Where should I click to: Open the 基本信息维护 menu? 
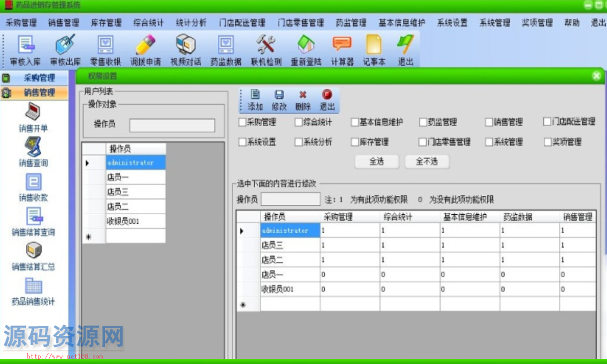[402, 23]
